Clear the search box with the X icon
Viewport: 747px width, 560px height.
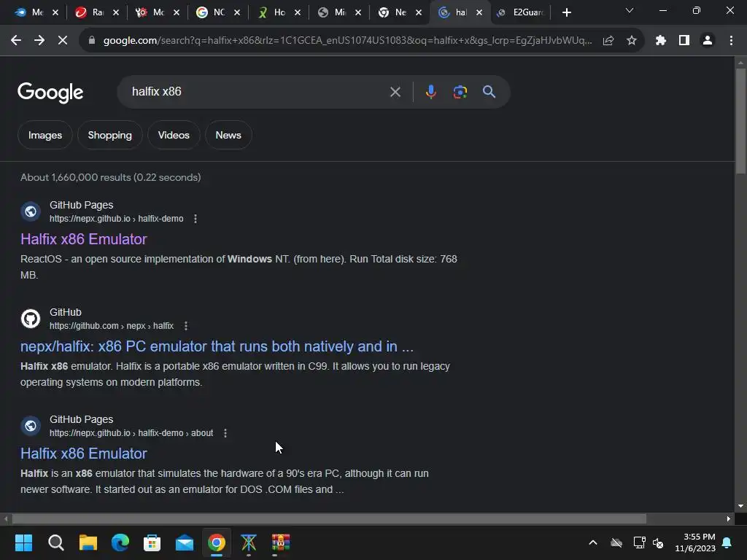point(395,92)
